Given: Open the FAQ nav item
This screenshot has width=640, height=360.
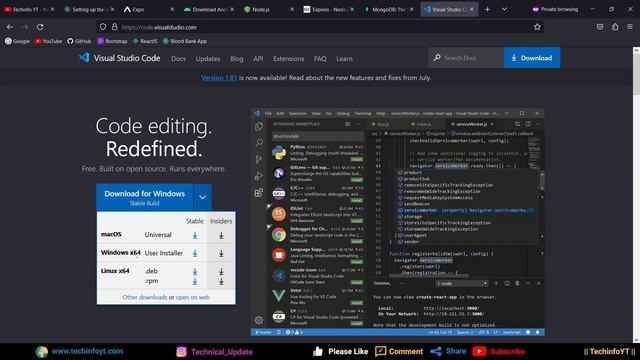Looking at the screenshot, I should coord(320,59).
